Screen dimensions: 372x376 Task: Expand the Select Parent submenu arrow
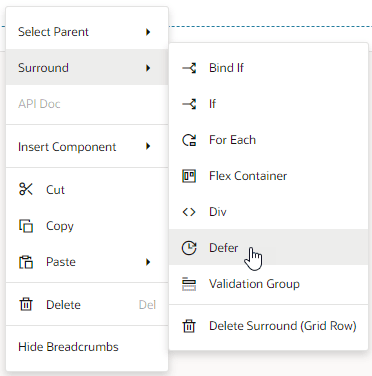(x=148, y=32)
